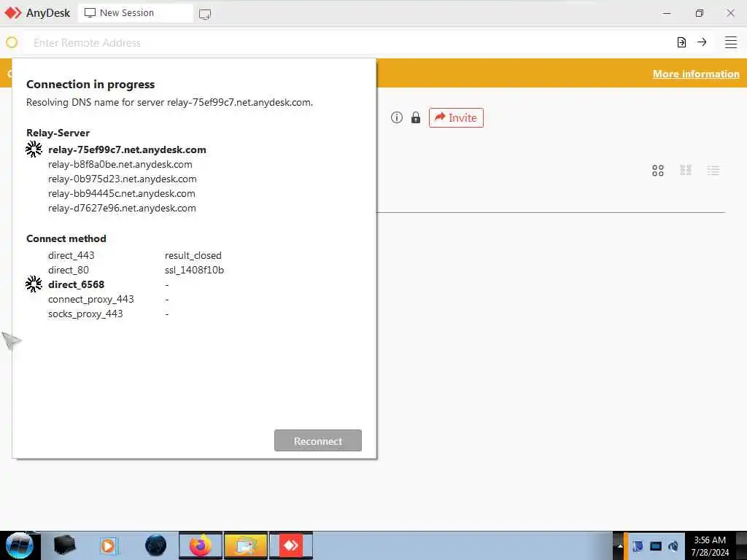Open the taskbar clock showing 3:56 AM
This screenshot has height=560, width=747.
(x=710, y=545)
